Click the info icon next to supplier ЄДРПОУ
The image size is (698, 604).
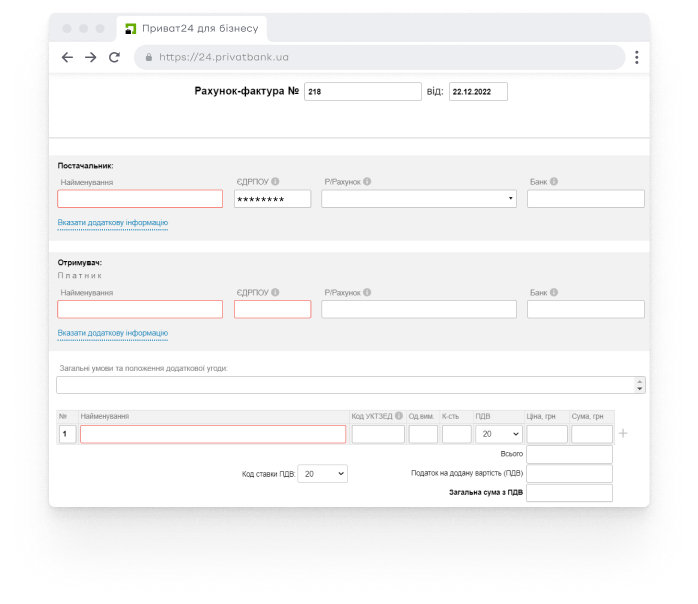click(275, 182)
